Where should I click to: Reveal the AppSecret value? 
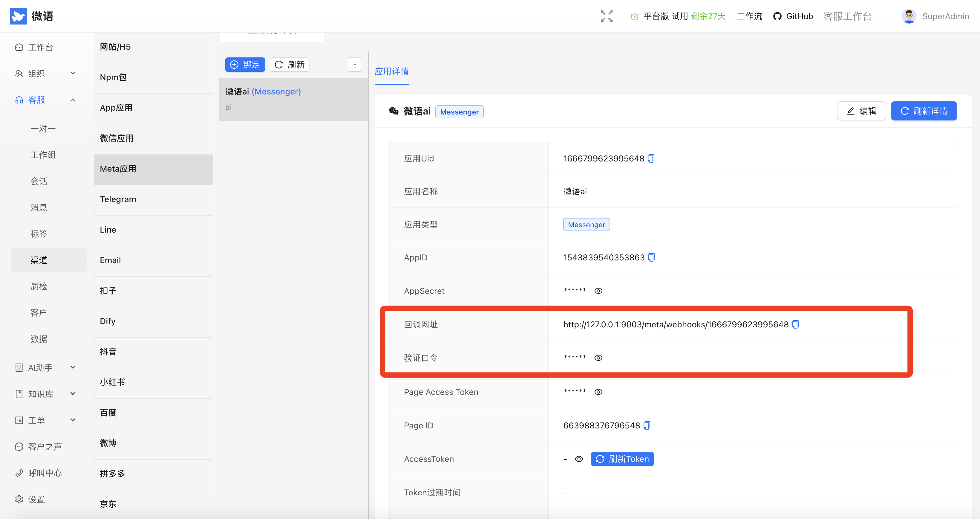598,291
